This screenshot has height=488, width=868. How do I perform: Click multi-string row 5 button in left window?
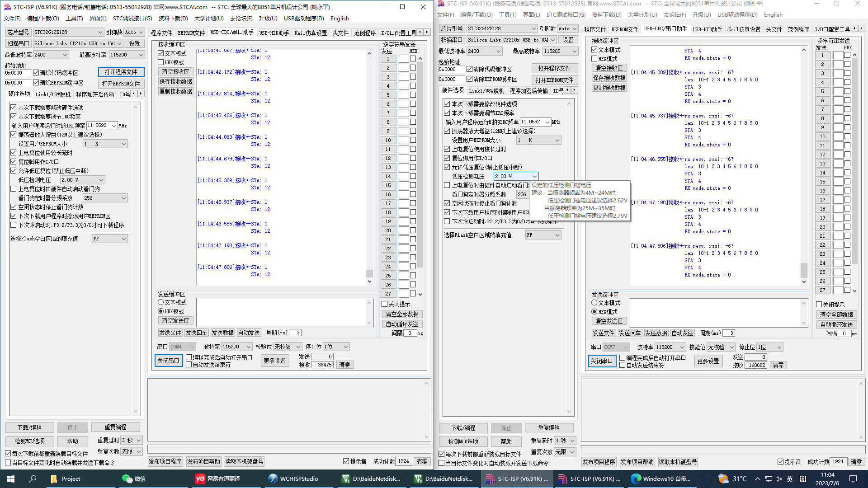(x=388, y=95)
